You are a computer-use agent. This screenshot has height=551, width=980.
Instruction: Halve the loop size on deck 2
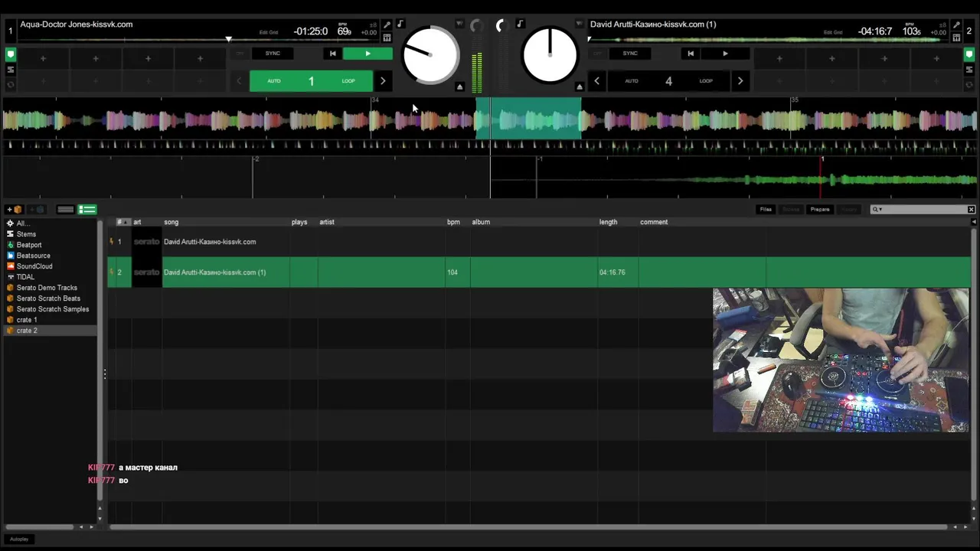[x=597, y=81]
